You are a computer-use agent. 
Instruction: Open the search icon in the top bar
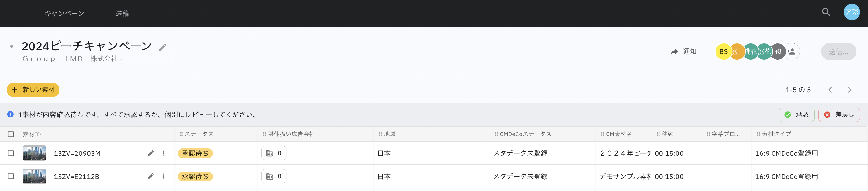coord(827,12)
